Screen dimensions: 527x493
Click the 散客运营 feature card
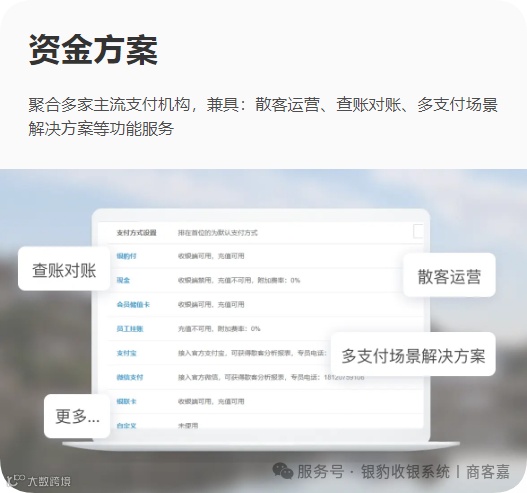coord(449,275)
